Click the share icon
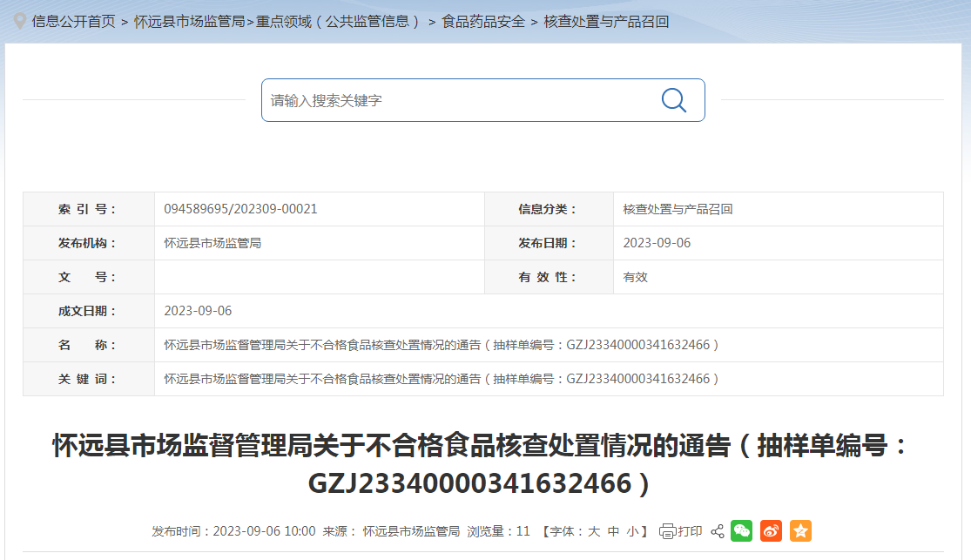Screen dimensions: 971x560 (x=718, y=531)
